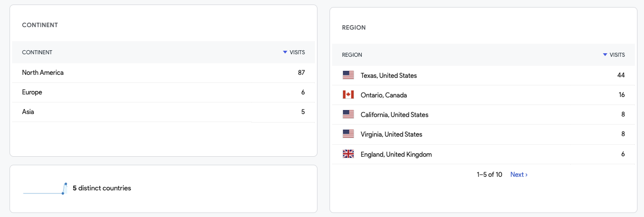Click the UK flag beside England
644x217 pixels.
coord(348,154)
